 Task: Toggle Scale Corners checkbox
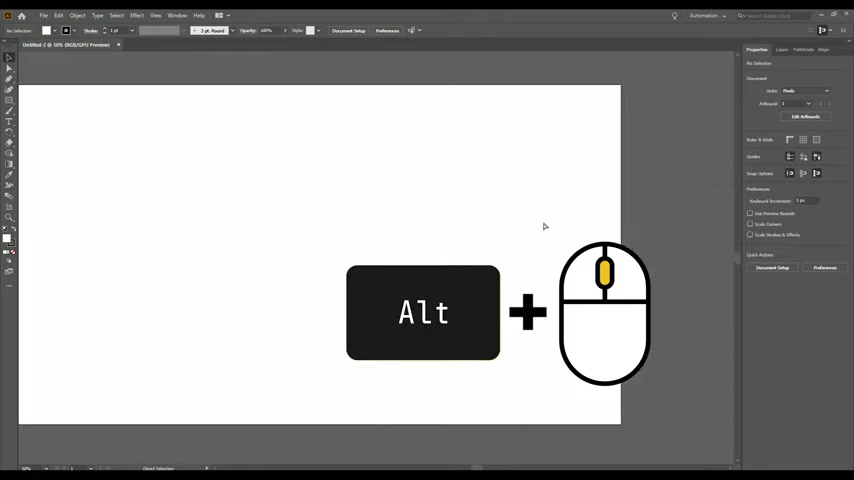[x=750, y=224]
